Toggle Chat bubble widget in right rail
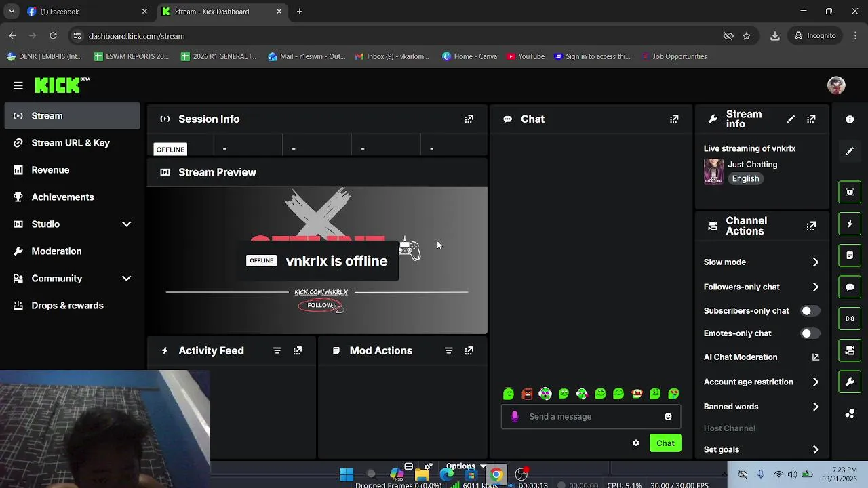This screenshot has width=868, height=488. click(x=850, y=287)
